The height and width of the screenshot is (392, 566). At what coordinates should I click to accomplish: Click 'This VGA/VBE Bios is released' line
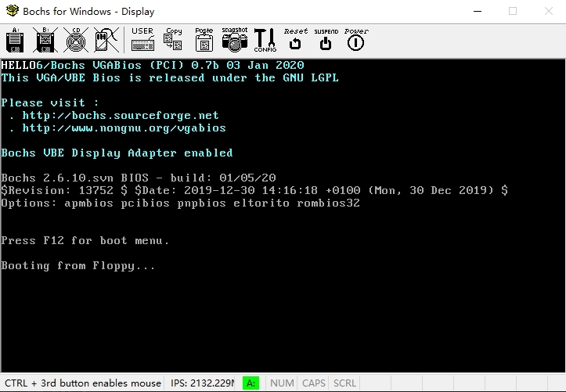(170, 78)
